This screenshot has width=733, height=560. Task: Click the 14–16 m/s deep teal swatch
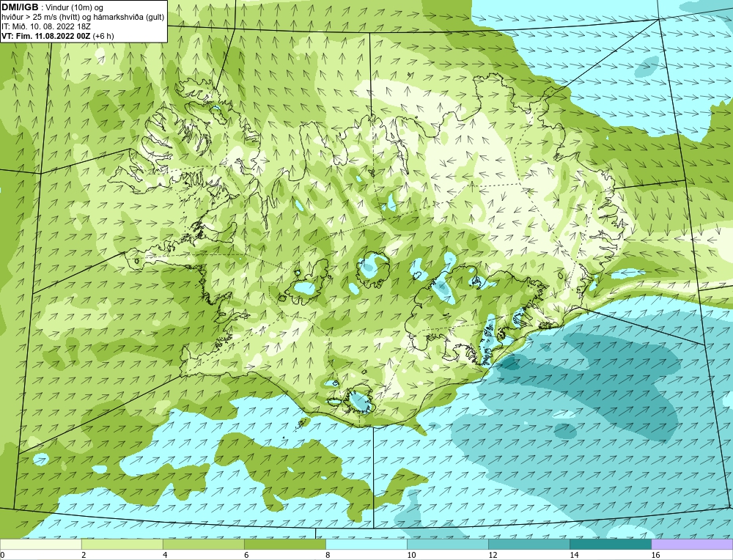tap(610, 545)
